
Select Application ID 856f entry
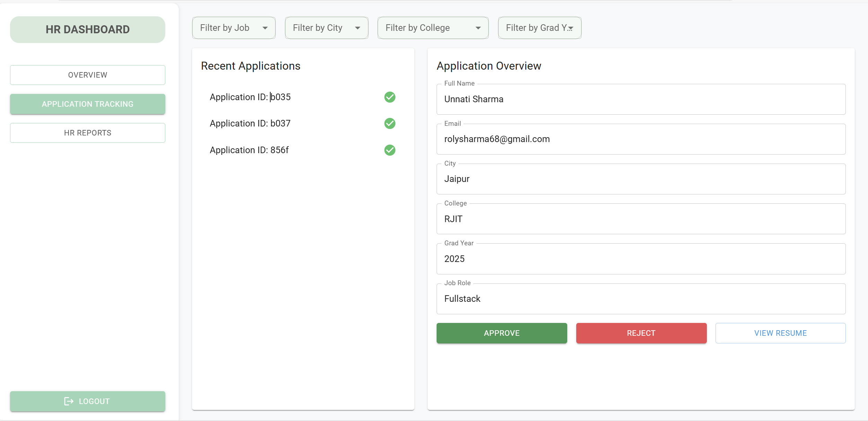point(249,150)
